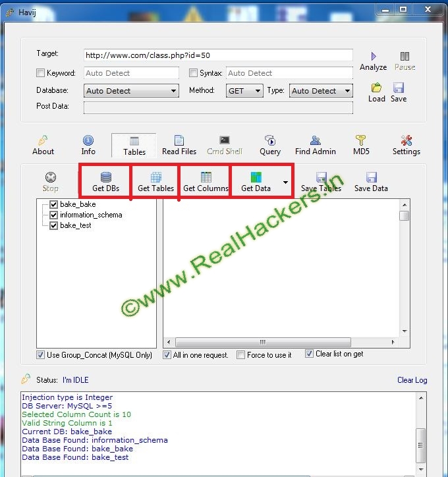
Task: Click the log scroll up arrow
Action: pos(420,398)
